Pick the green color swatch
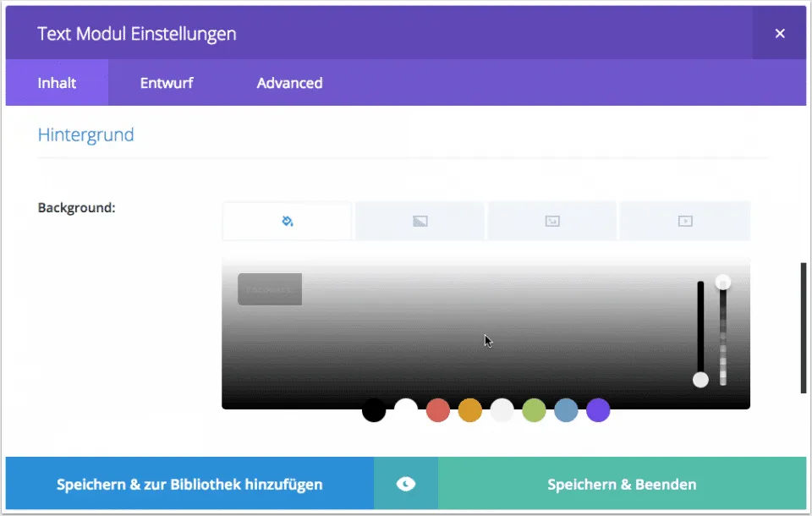 click(x=534, y=410)
